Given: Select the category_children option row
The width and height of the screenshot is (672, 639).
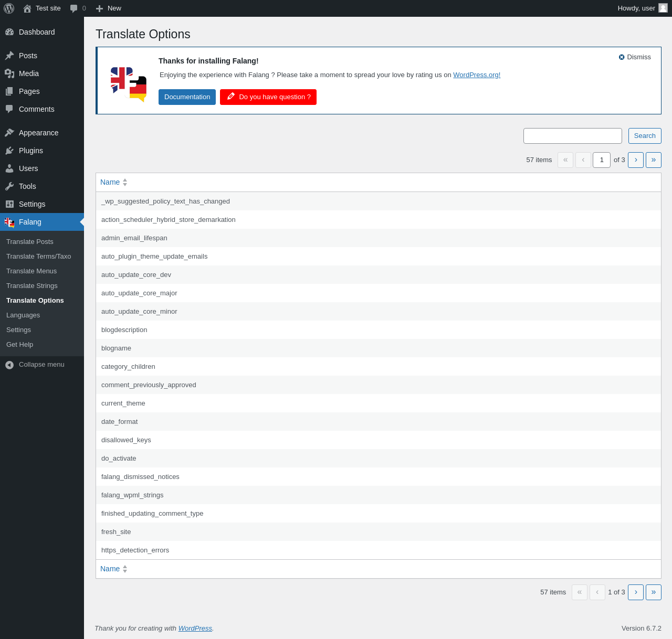Looking at the screenshot, I should pyautogui.click(x=379, y=367).
